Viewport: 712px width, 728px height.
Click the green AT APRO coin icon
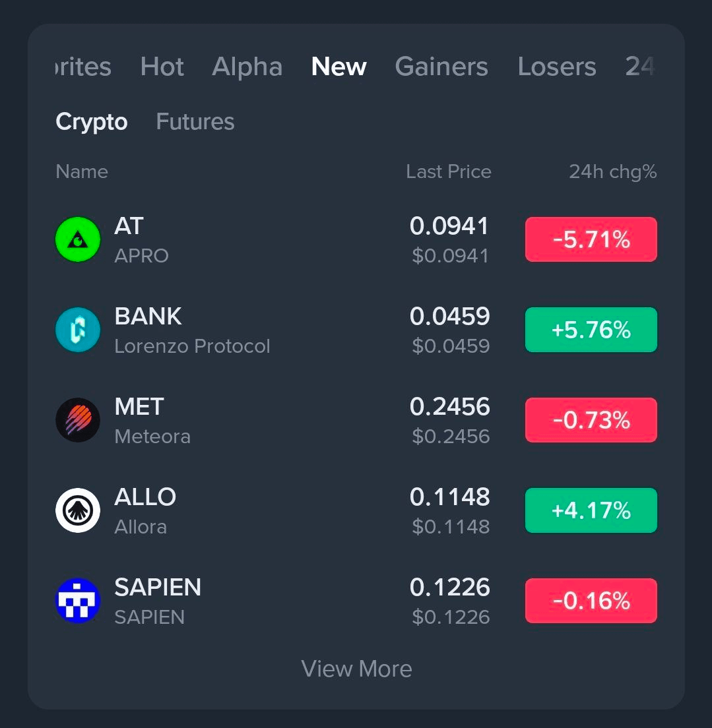(x=78, y=239)
